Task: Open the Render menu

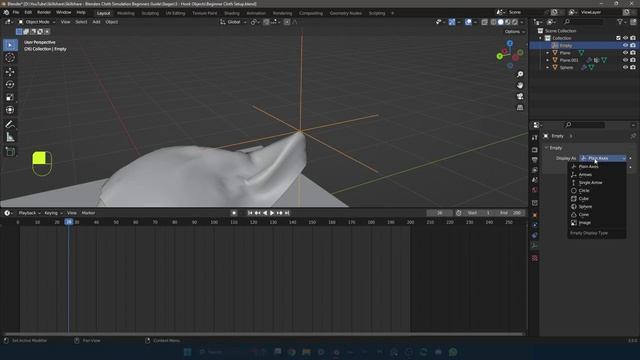Action: pos(44,13)
